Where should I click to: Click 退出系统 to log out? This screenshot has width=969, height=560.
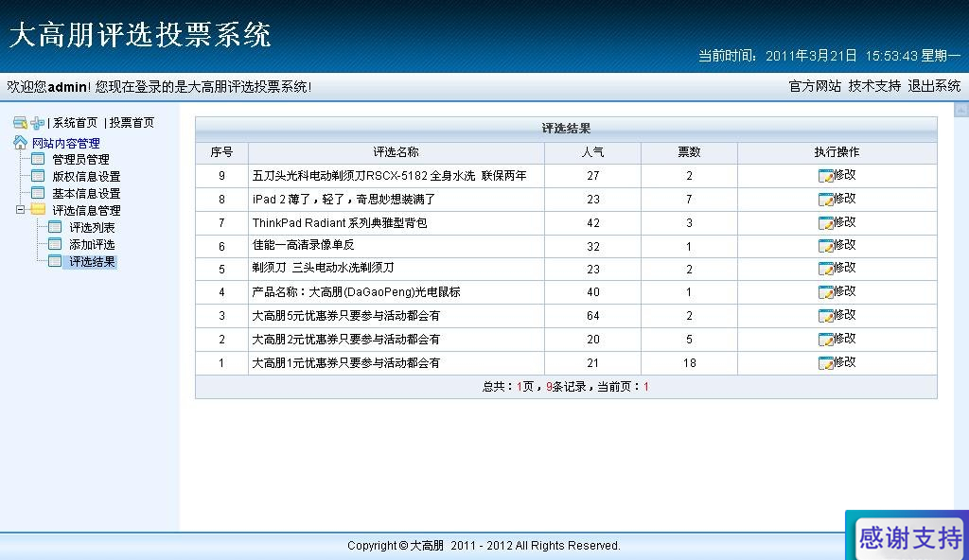click(934, 86)
